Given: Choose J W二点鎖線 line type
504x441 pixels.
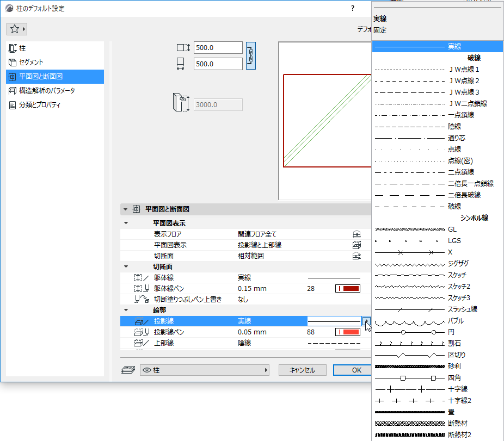Looking at the screenshot, I should tap(437, 104).
